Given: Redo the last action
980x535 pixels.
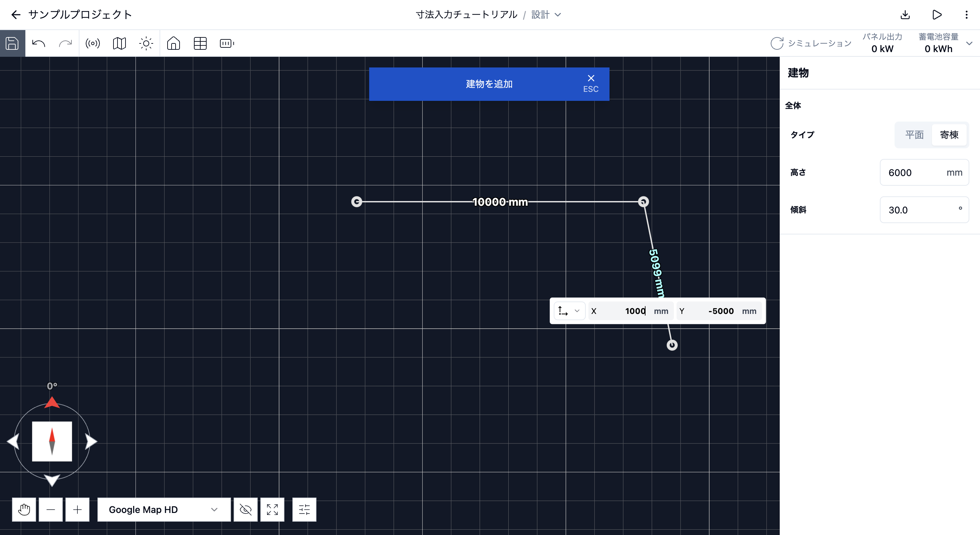Looking at the screenshot, I should [65, 43].
